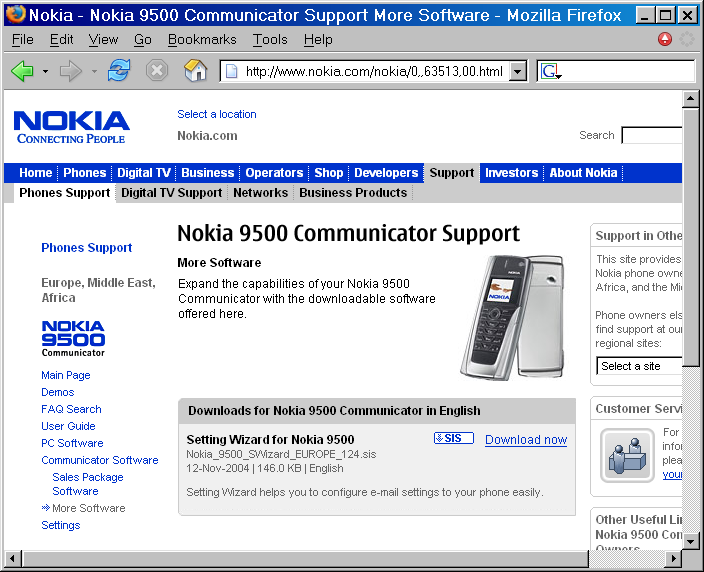Click the Firefox icon in title bar
Viewport: 704px width, 572px height.
[x=16, y=14]
